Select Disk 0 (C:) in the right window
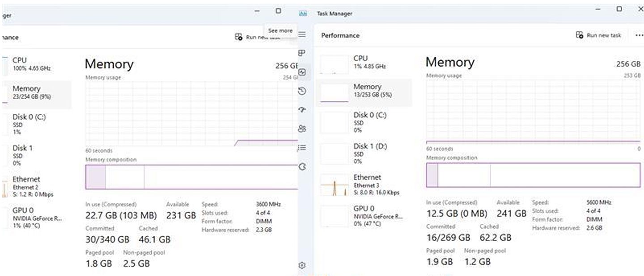Screen dimensions: 644x276 [364, 122]
